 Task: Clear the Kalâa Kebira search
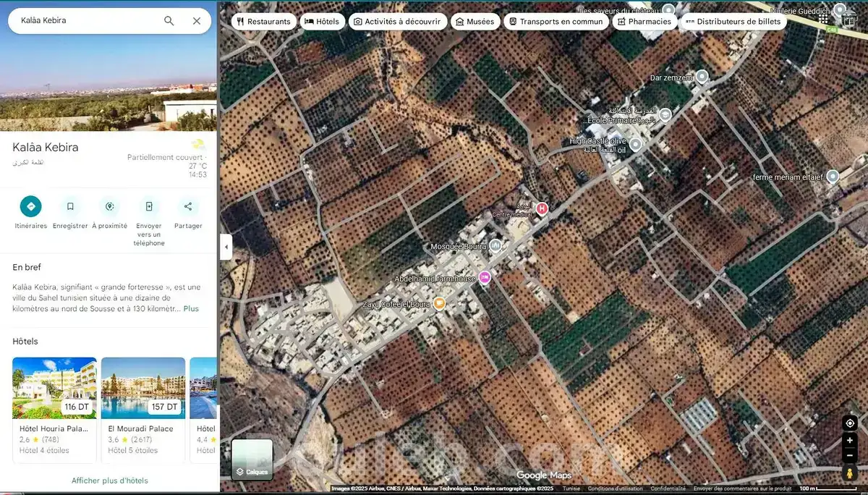[197, 21]
